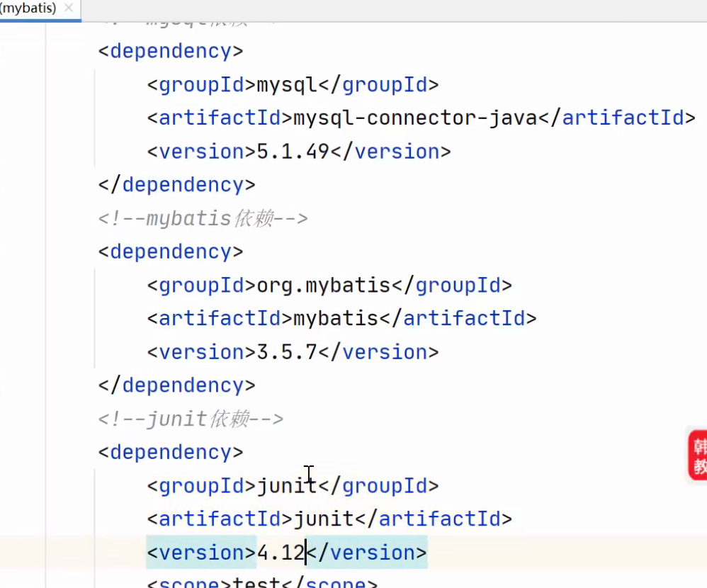
Task: Click the <dependency> opening tag above junit groupId
Action: [171, 452]
